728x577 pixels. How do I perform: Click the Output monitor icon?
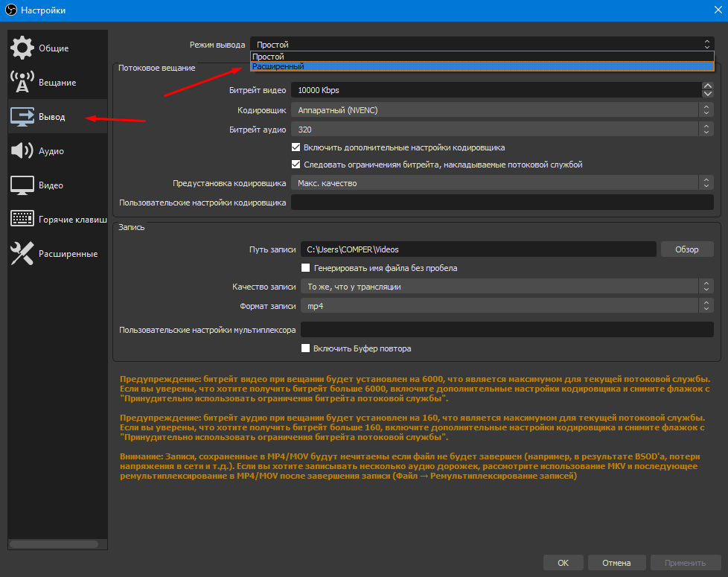pos(22,116)
